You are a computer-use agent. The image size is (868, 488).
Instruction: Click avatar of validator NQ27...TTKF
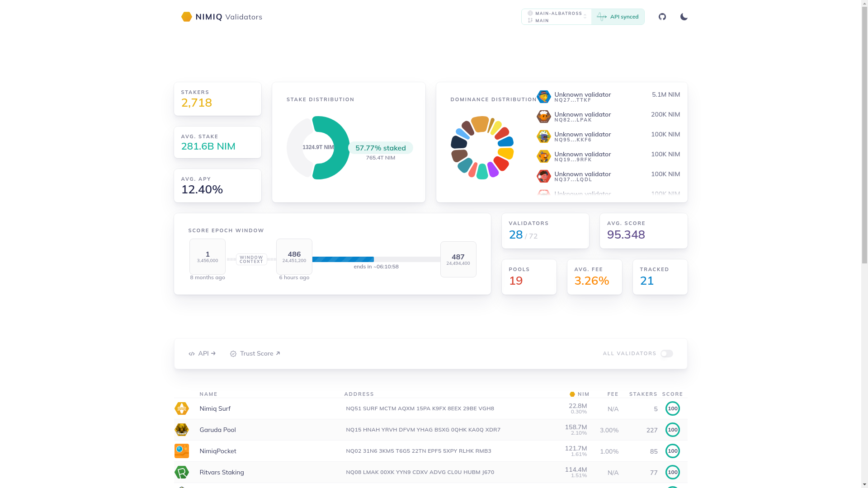[x=543, y=97]
